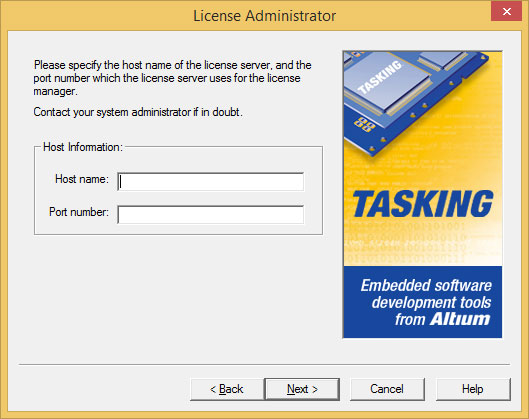
Task: Focus the Port number text box
Action: [211, 215]
